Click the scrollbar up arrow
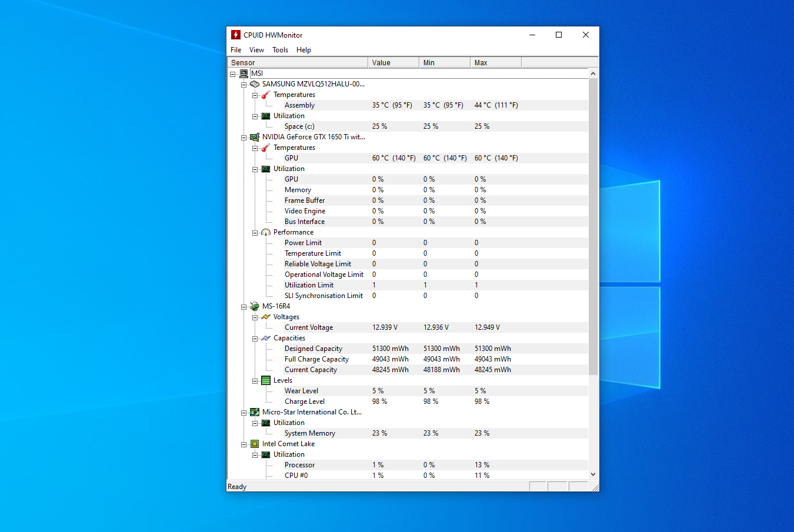The image size is (794, 532). tap(593, 73)
